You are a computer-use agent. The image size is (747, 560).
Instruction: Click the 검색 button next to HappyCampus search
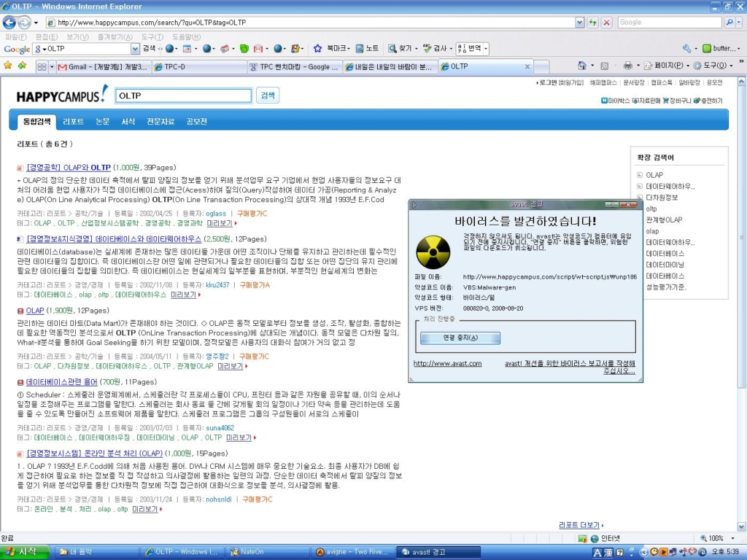click(268, 96)
